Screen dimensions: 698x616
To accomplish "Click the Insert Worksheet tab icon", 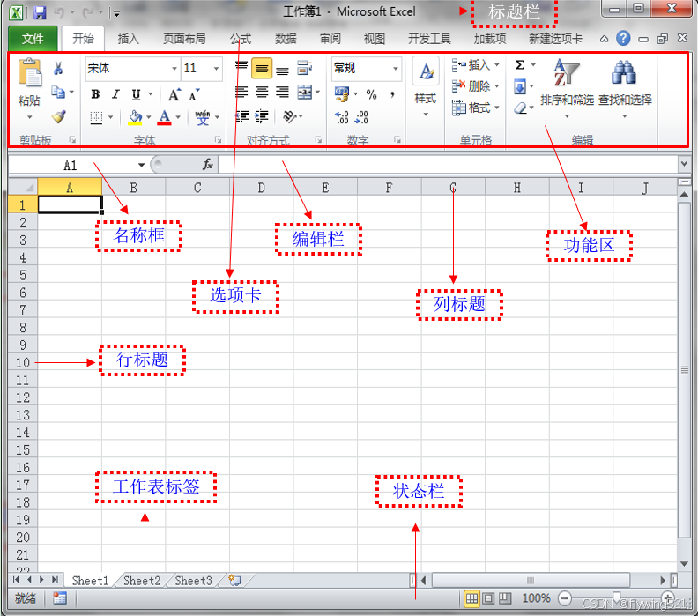I will point(234,580).
